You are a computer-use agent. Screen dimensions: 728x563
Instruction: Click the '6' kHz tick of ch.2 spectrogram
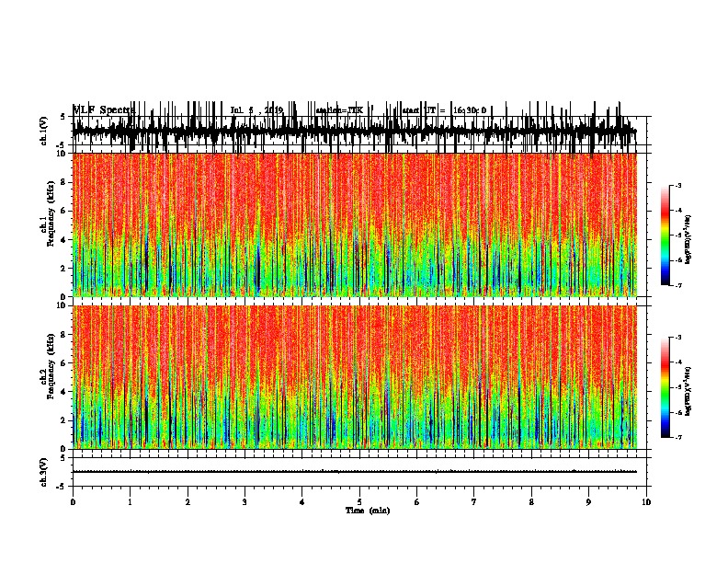(64, 363)
